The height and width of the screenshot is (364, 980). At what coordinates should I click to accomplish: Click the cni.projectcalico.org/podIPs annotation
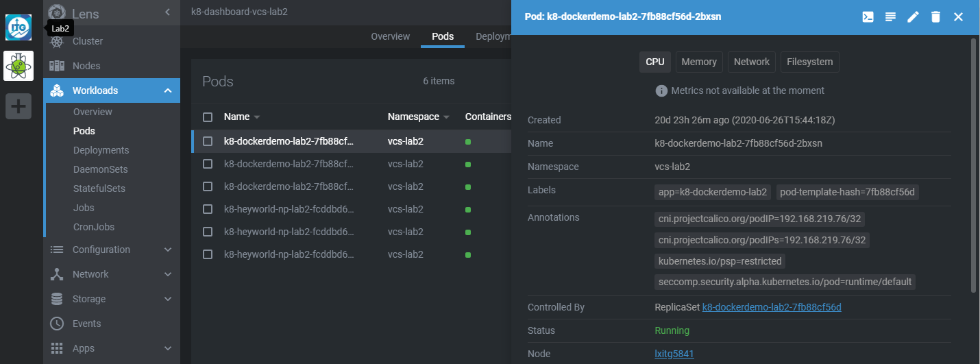pos(762,240)
